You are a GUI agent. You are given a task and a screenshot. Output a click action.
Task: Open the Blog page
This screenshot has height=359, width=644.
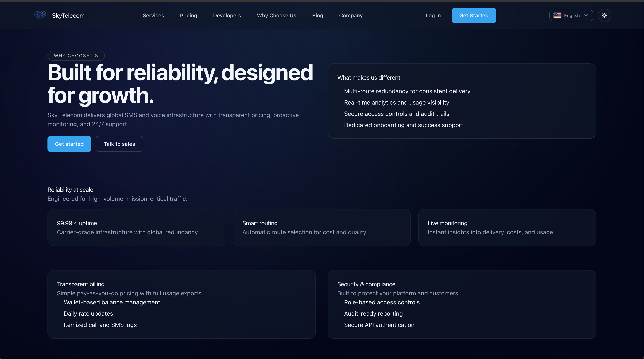(317, 15)
